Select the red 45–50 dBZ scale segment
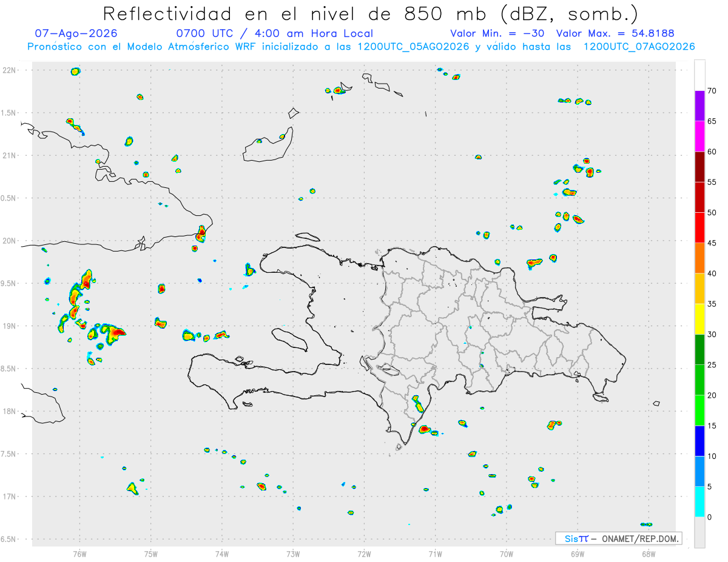The height and width of the screenshot is (562, 728). pos(700,228)
